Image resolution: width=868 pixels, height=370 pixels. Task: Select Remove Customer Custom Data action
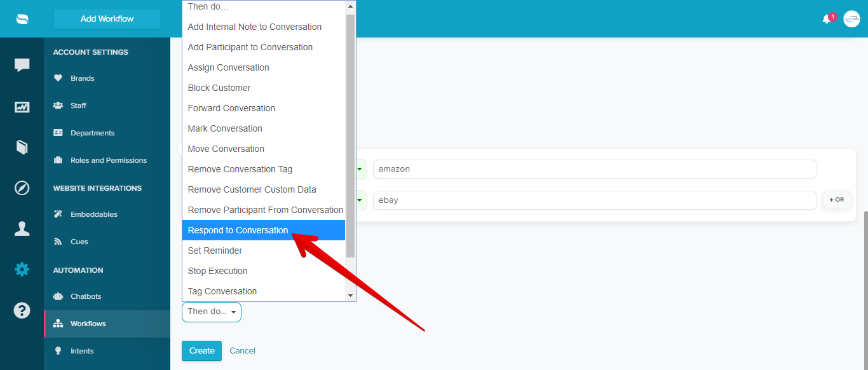(x=264, y=189)
